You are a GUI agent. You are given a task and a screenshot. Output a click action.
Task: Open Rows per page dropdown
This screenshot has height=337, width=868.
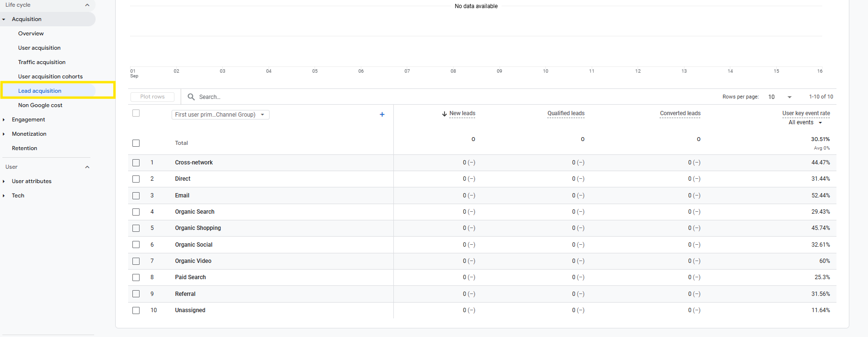780,97
